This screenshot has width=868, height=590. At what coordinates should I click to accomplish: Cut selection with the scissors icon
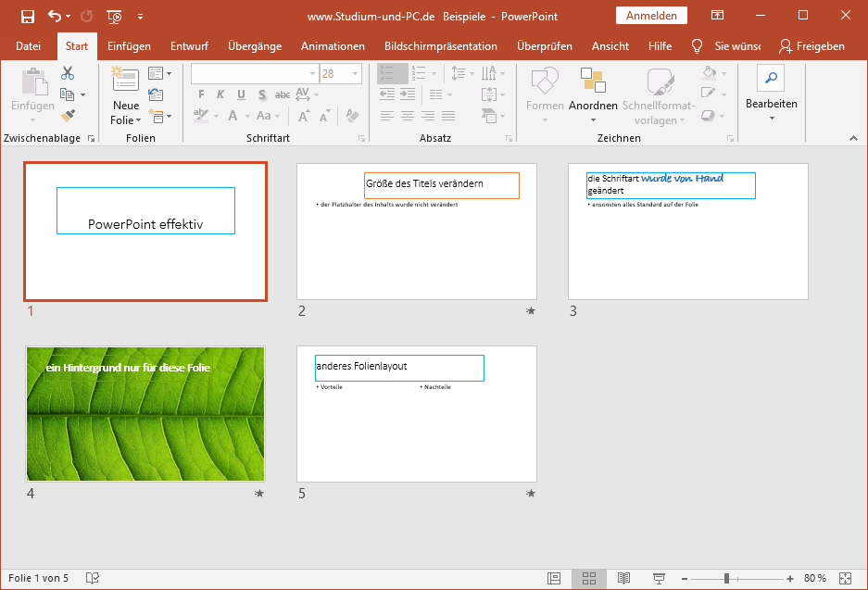[68, 73]
